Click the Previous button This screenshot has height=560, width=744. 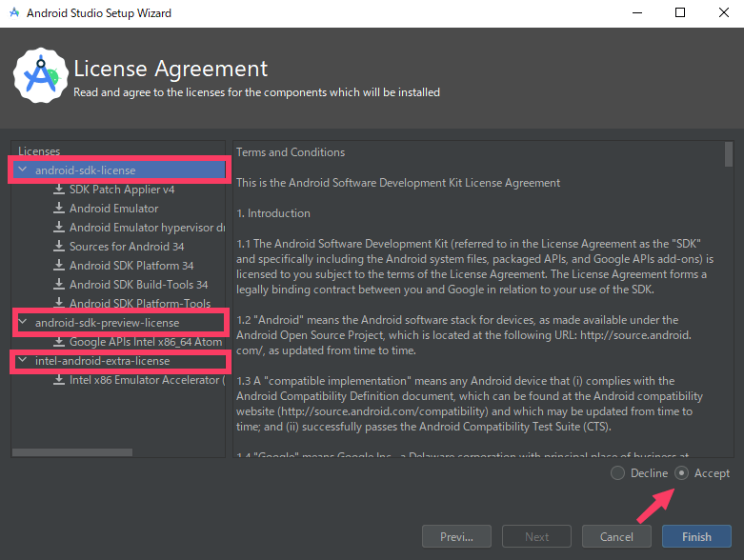point(456,536)
